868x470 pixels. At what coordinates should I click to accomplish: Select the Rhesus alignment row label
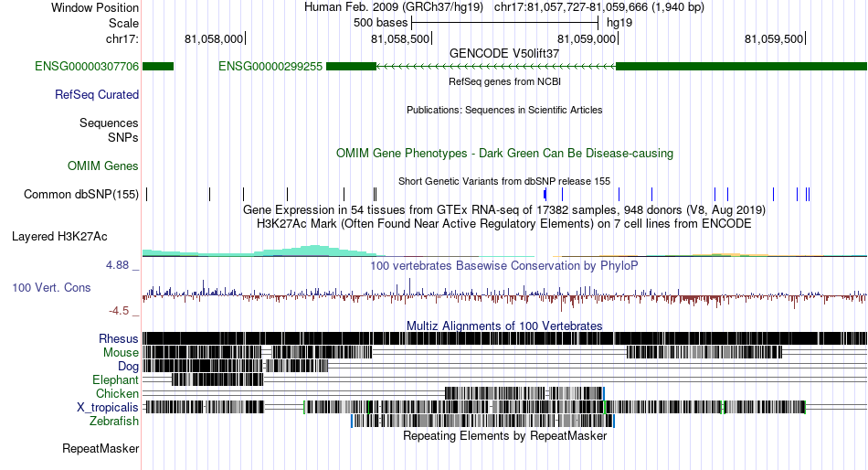(119, 338)
